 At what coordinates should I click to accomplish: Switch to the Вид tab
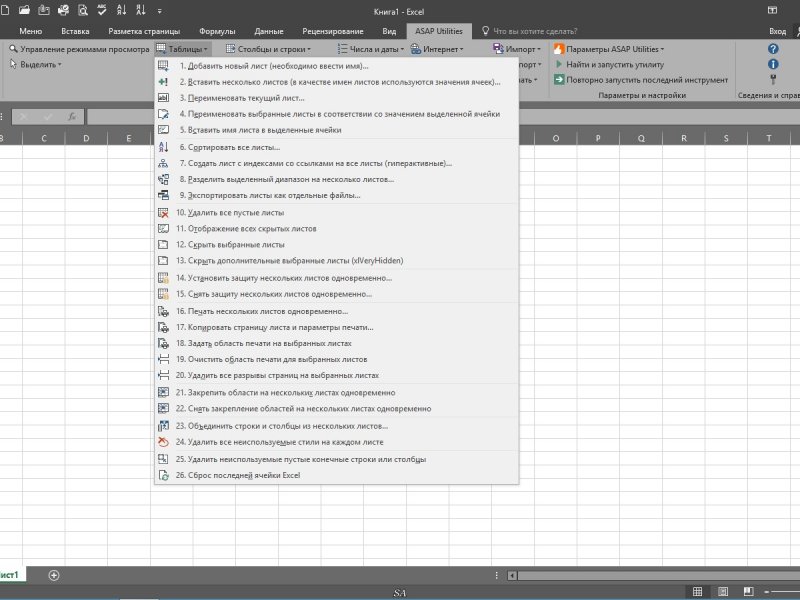(x=389, y=31)
